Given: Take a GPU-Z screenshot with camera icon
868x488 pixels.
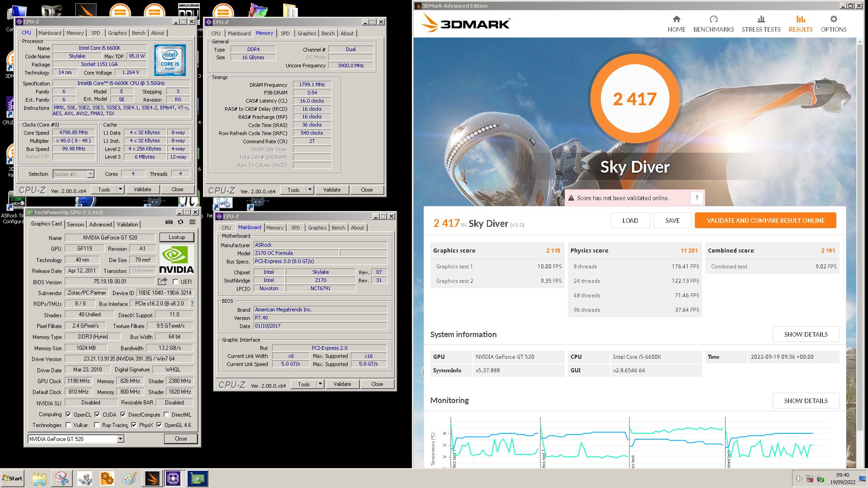Looking at the screenshot, I should [x=169, y=222].
